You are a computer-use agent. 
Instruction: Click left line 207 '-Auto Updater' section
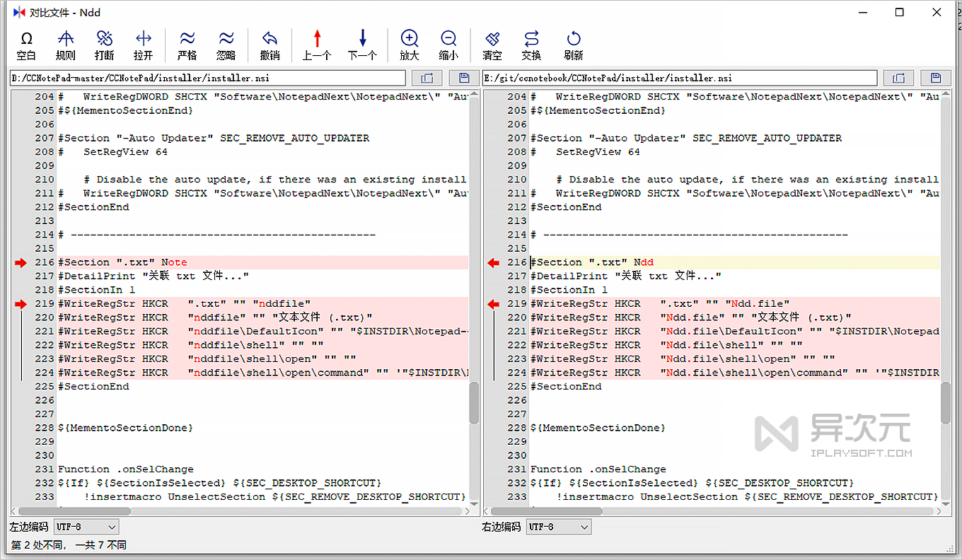[214, 139]
